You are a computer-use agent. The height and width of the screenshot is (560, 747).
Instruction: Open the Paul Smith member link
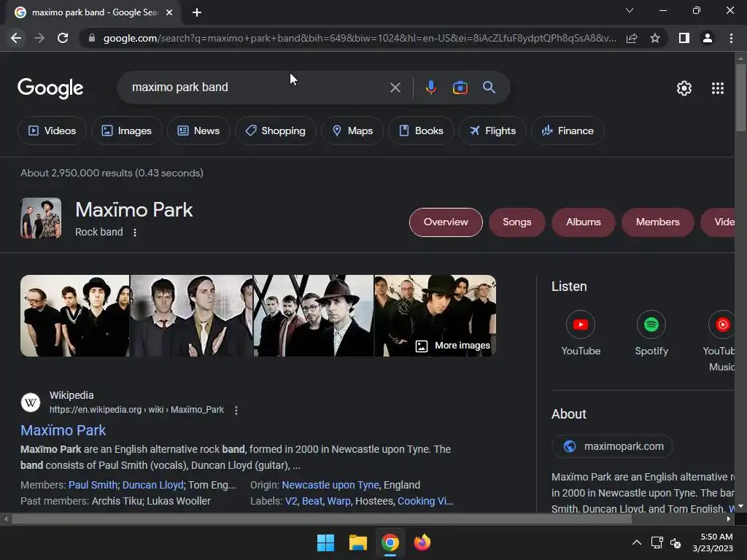pyautogui.click(x=93, y=485)
